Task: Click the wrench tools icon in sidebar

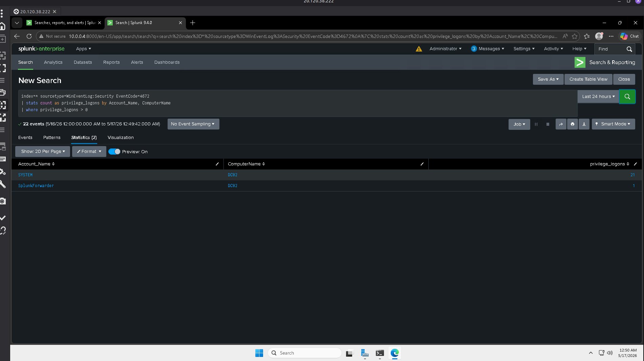Action: pos(3,184)
